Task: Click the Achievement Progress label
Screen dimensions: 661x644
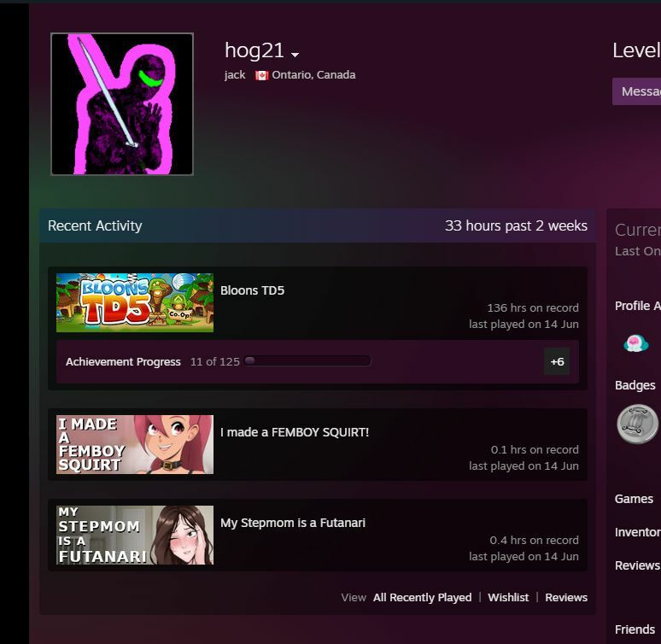Action: click(x=123, y=362)
